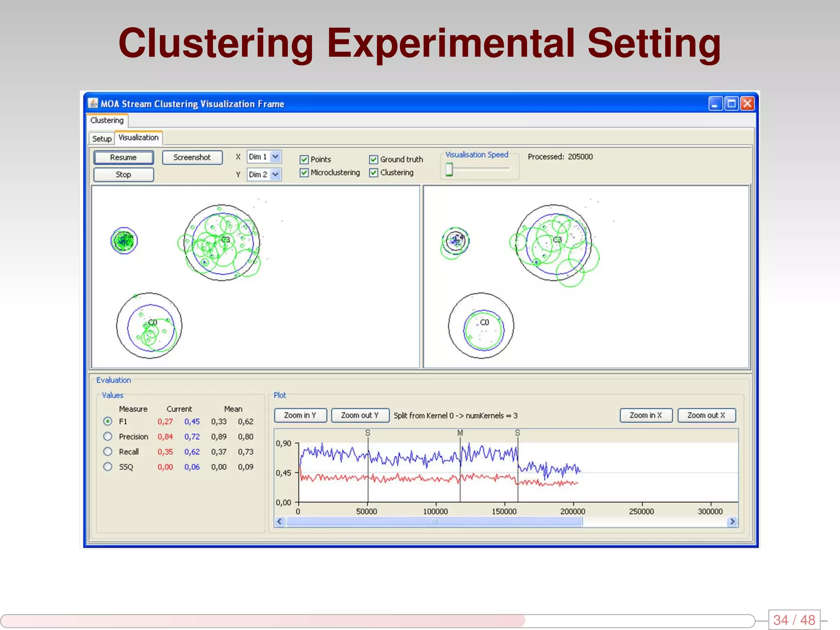840x630 pixels.
Task: Click cluster label C3 in right panel
Action: coord(557,240)
